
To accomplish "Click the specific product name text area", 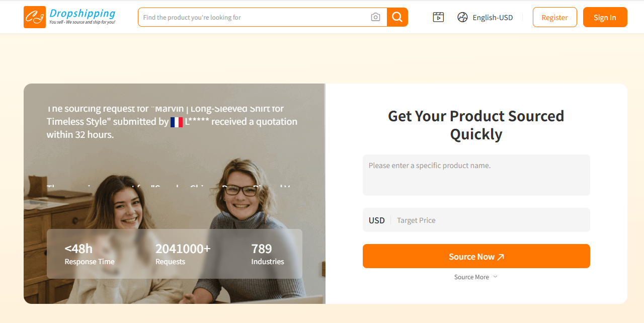I will click(476, 175).
